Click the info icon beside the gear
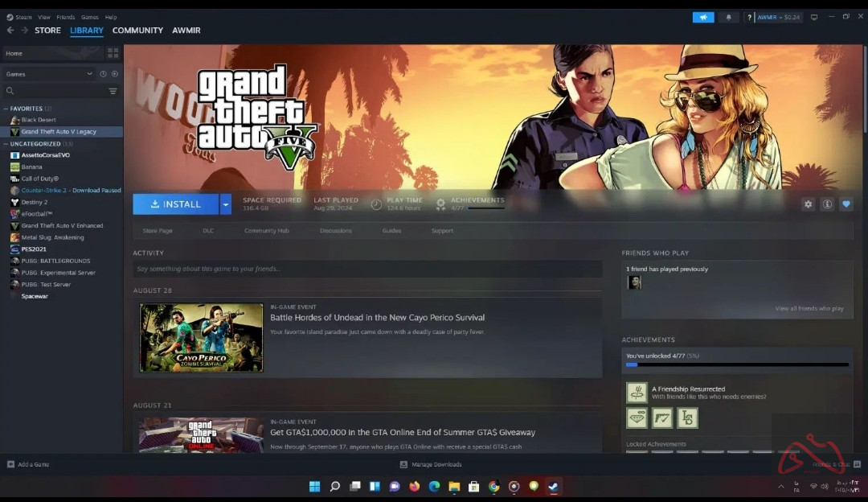868x502 pixels. coord(827,204)
